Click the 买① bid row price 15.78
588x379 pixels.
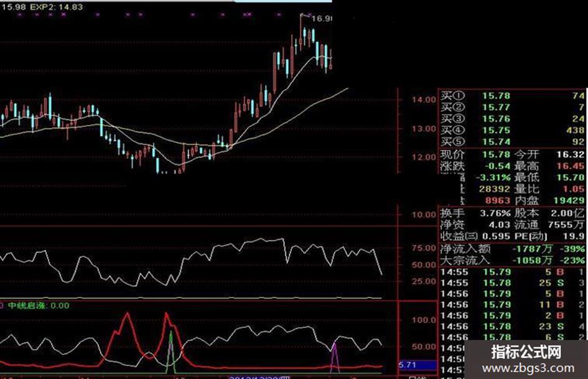coord(496,96)
